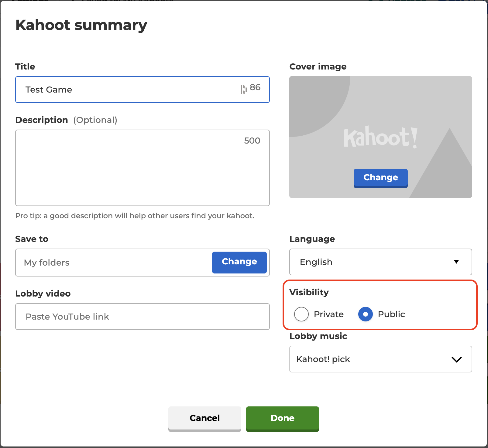Click the Description character counter 500
Screen dimensions: 488x448
point(252,141)
